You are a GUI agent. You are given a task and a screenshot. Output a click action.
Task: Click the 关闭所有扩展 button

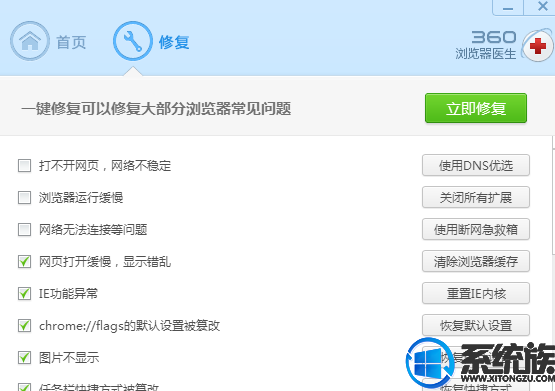click(x=476, y=197)
